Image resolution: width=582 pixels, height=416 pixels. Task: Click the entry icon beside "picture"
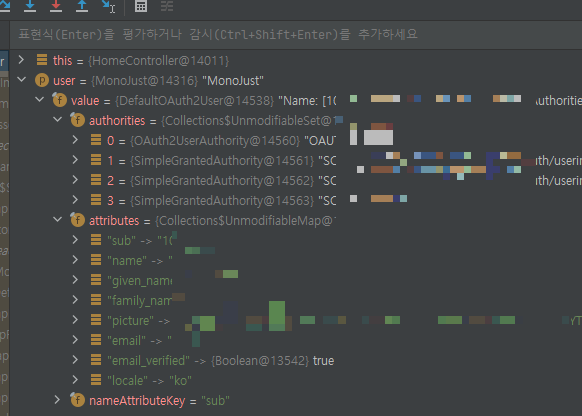(96, 320)
